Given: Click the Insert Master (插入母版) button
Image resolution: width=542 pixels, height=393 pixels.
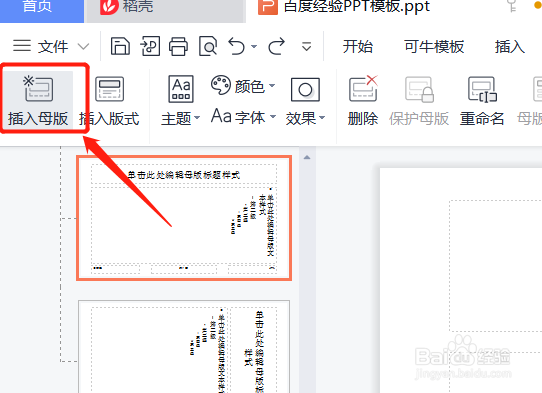Looking at the screenshot, I should click(x=38, y=101).
